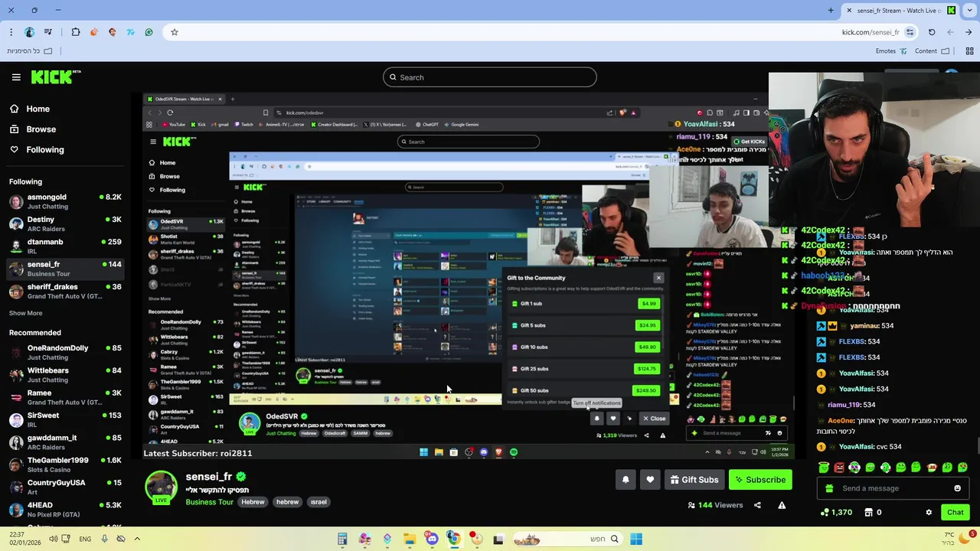This screenshot has height=551, width=980.
Task: Open a new browser tab
Action: [x=831, y=10]
